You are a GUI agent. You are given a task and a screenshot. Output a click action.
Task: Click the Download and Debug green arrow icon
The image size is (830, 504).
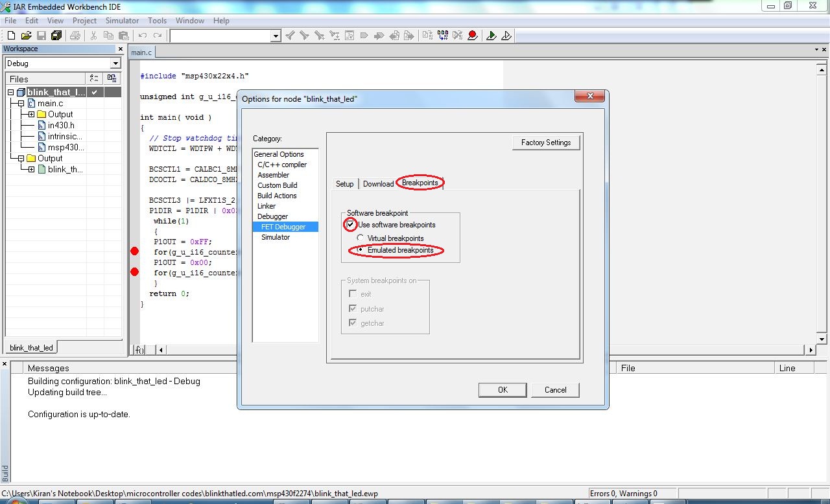[492, 36]
